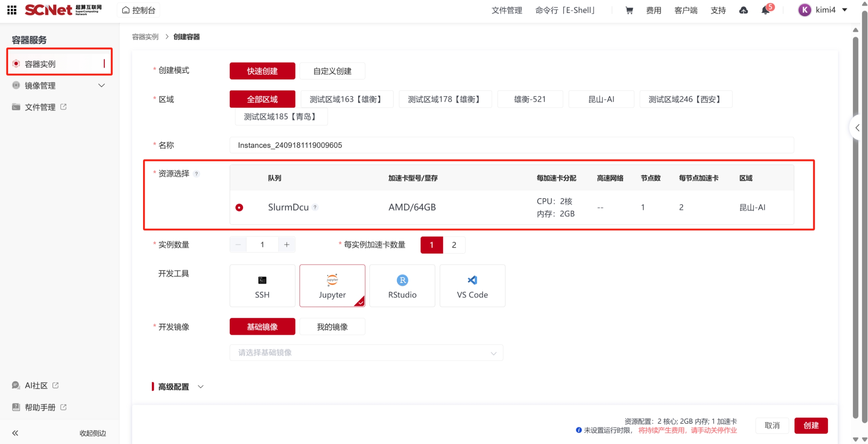Select the SlurmDcu queue radio button
The width and height of the screenshot is (868, 444).
[239, 207]
